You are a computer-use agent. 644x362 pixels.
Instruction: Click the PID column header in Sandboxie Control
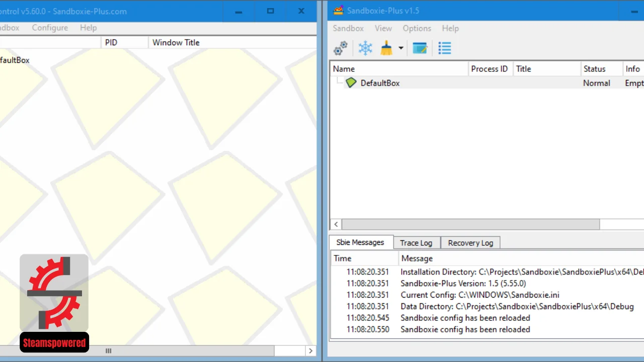pyautogui.click(x=124, y=42)
